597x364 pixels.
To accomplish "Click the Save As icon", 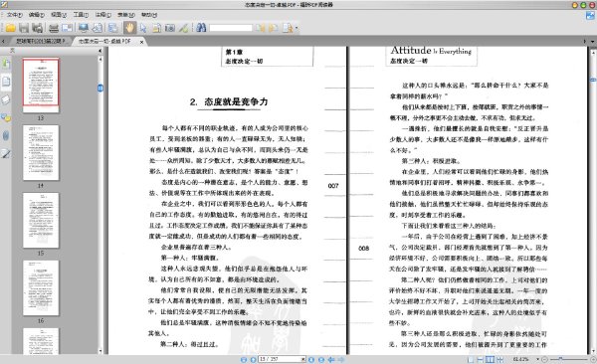I will (x=38, y=28).
